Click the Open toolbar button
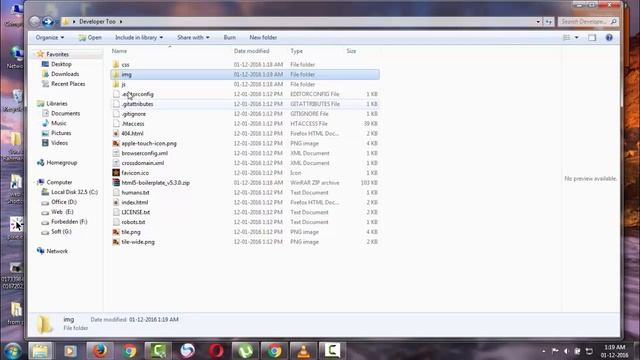Image resolution: width=640 pixels, height=360 pixels. coord(90,38)
